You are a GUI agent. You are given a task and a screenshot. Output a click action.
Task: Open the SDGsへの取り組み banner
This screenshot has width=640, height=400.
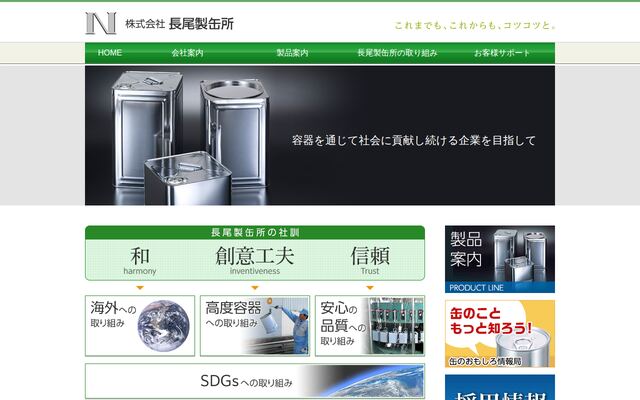click(255, 381)
